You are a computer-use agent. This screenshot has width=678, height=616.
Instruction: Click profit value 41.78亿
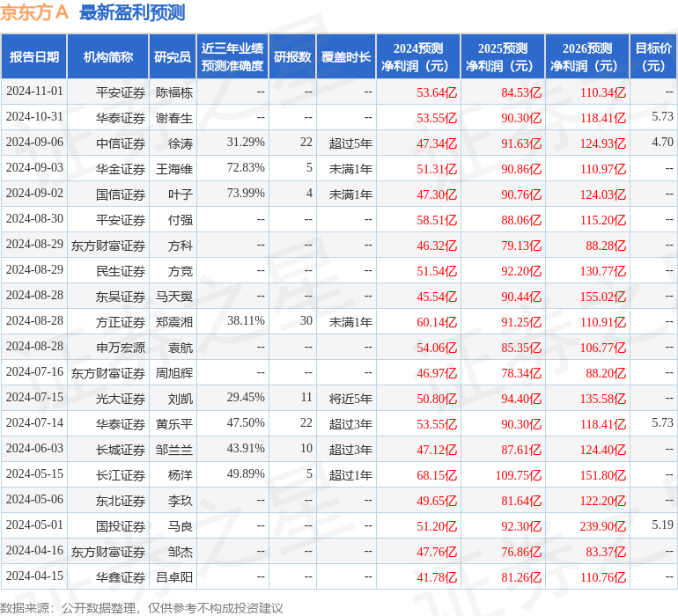click(x=437, y=577)
